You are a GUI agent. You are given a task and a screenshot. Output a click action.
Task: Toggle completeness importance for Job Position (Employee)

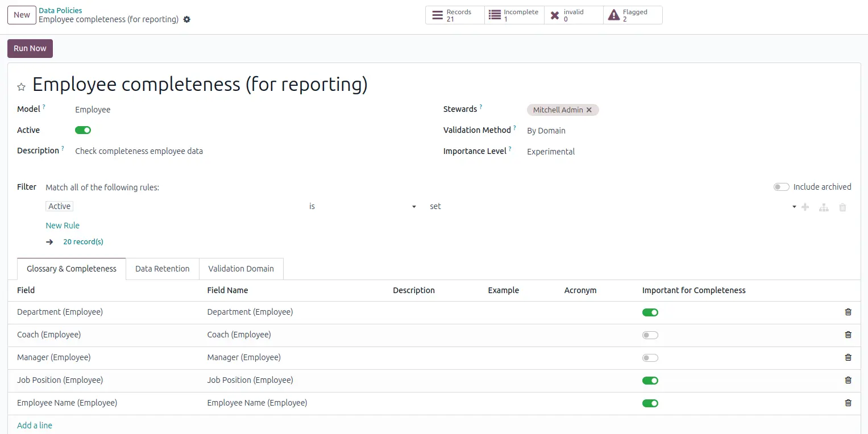650,381
